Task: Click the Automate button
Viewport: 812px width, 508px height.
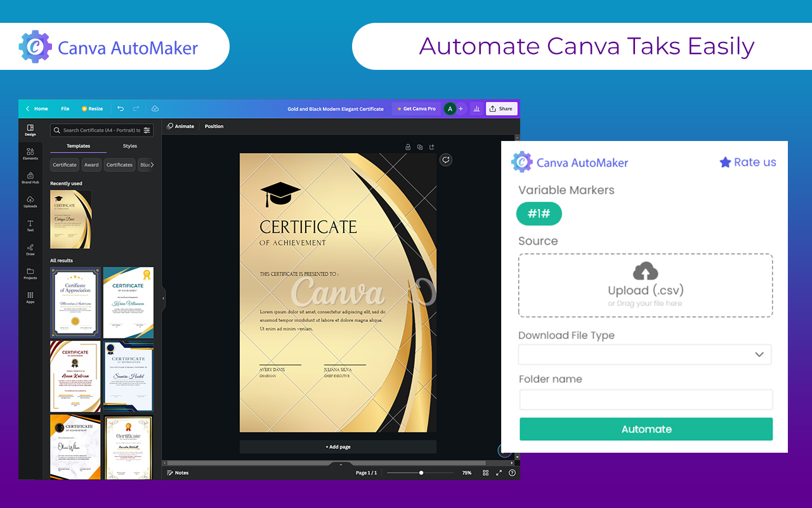Action: (646, 429)
